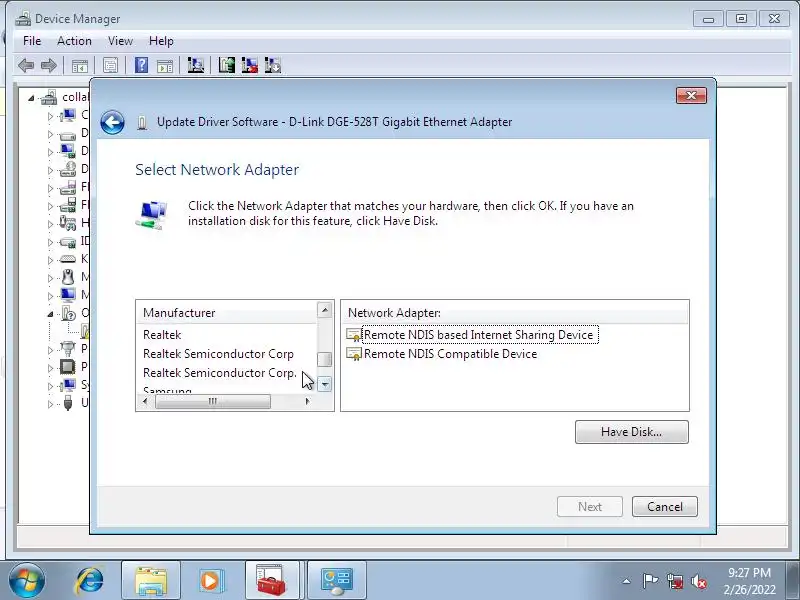Open Properties from the Device Manager toolbar
The image size is (800, 600).
pos(110,65)
